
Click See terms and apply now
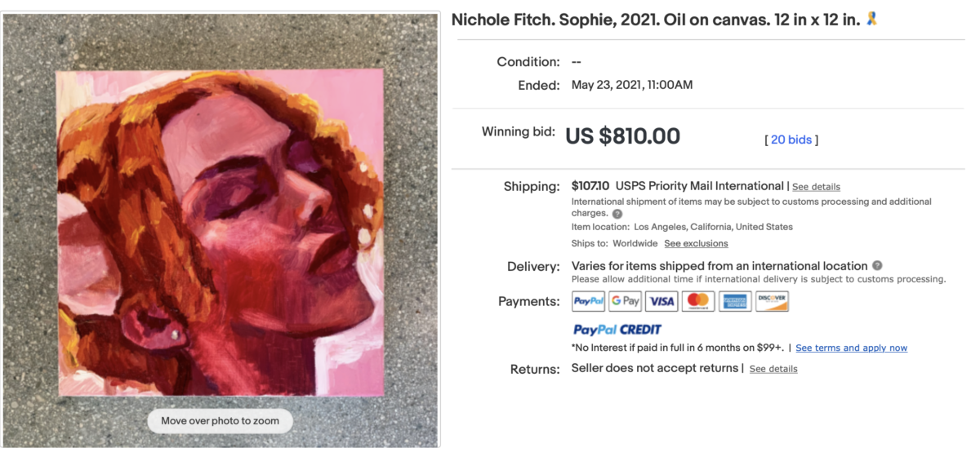click(x=851, y=348)
